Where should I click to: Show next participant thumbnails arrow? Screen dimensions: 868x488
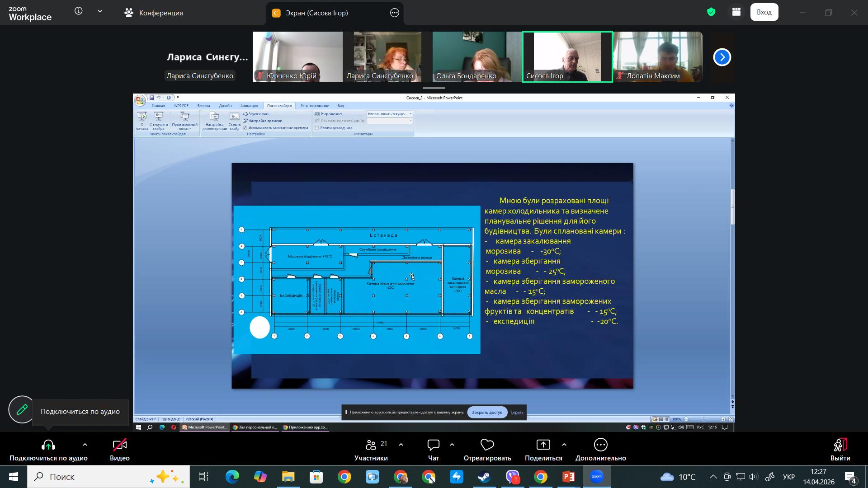722,57
